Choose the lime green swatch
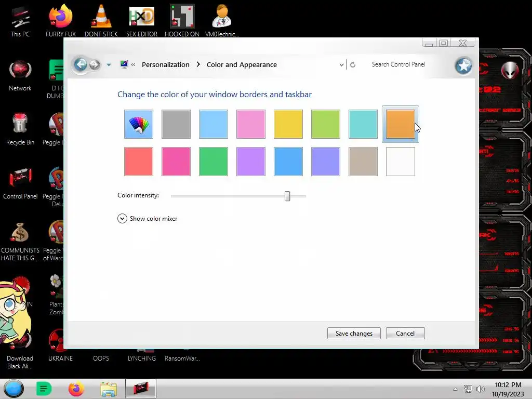The height and width of the screenshot is (399, 532). (325, 124)
